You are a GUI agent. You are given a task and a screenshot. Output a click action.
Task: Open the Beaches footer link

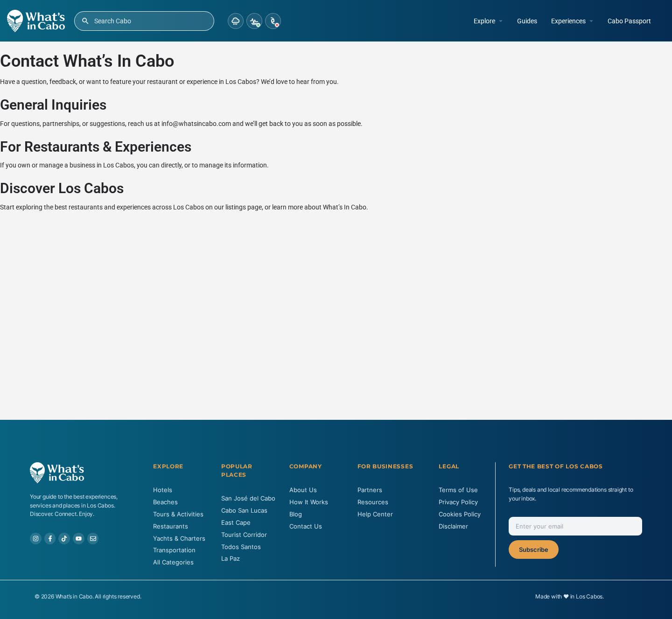(x=165, y=502)
